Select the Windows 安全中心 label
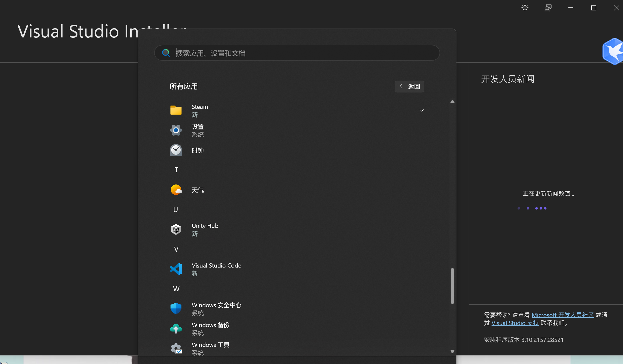This screenshot has height=364, width=623. (216, 305)
